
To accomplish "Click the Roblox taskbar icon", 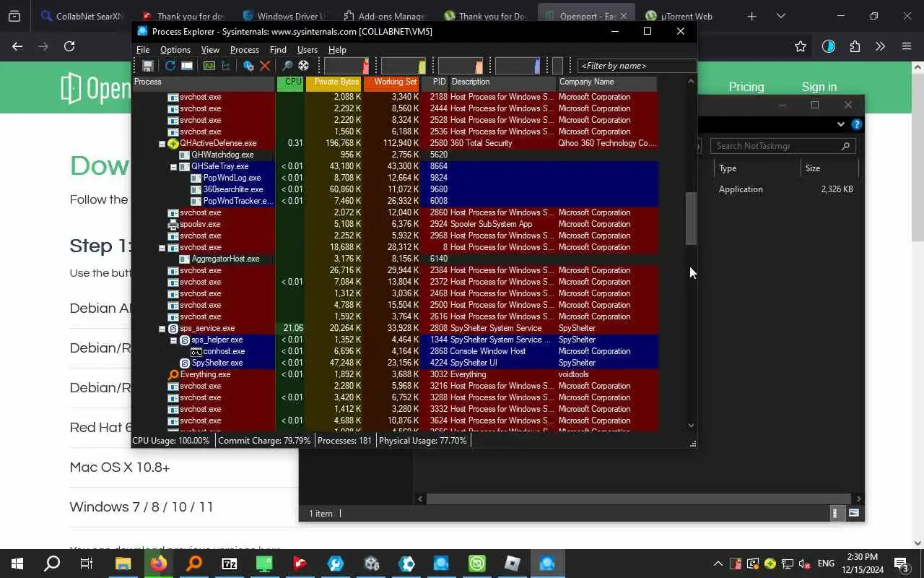I will 513,564.
